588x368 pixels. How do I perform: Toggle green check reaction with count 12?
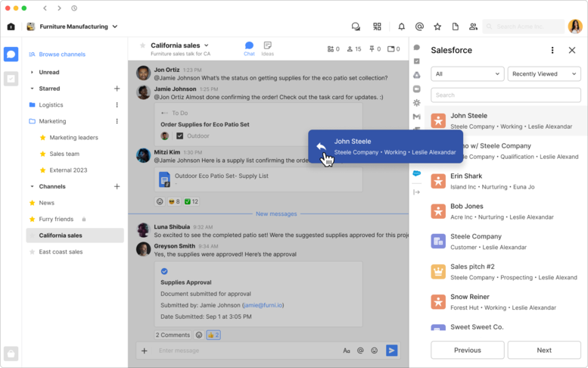click(191, 201)
